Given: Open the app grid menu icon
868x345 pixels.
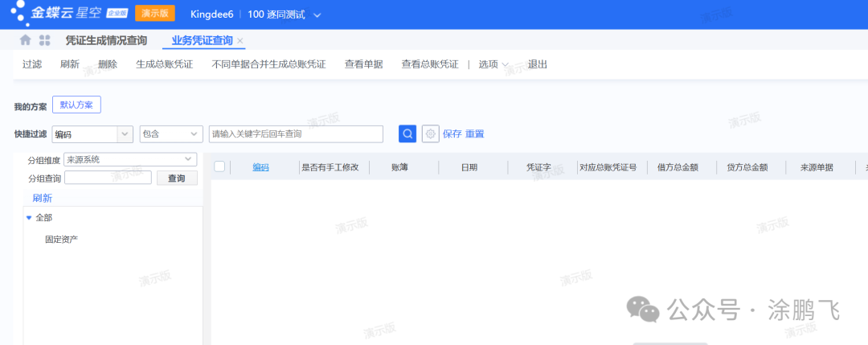Looking at the screenshot, I should (x=44, y=40).
